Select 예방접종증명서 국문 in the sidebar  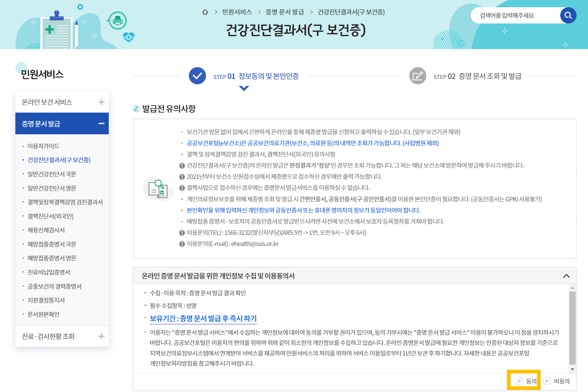tap(51, 244)
